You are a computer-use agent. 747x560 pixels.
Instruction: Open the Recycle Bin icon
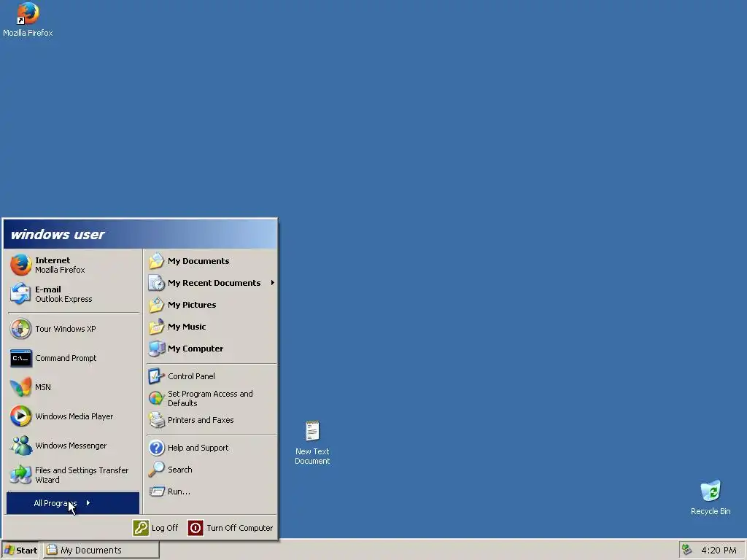pyautogui.click(x=711, y=491)
